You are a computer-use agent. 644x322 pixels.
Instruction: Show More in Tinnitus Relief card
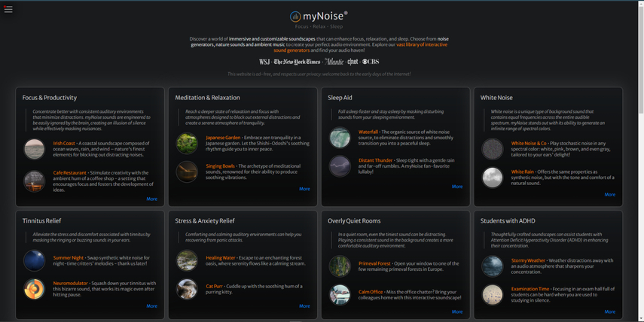point(152,306)
